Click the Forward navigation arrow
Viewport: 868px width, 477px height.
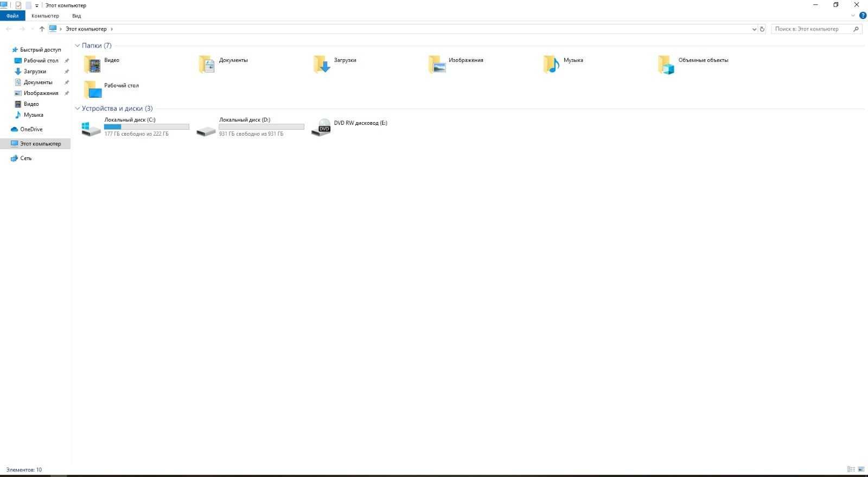click(22, 29)
